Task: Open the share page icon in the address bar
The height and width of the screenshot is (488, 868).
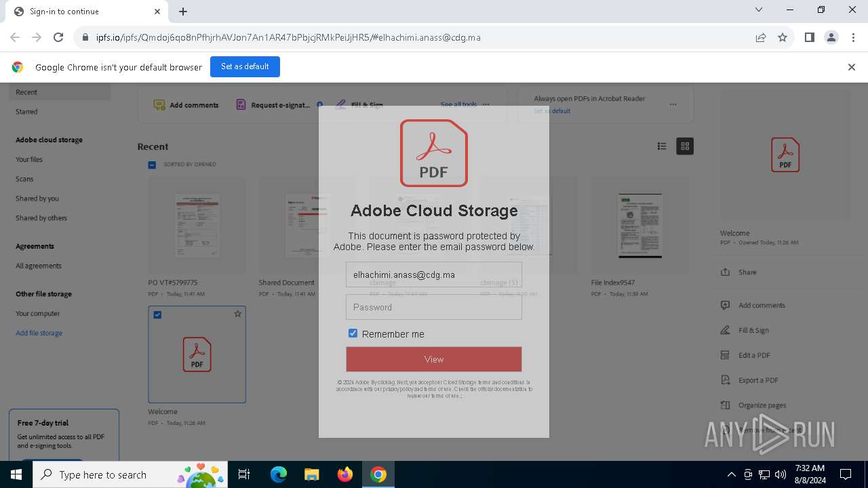Action: tap(761, 37)
